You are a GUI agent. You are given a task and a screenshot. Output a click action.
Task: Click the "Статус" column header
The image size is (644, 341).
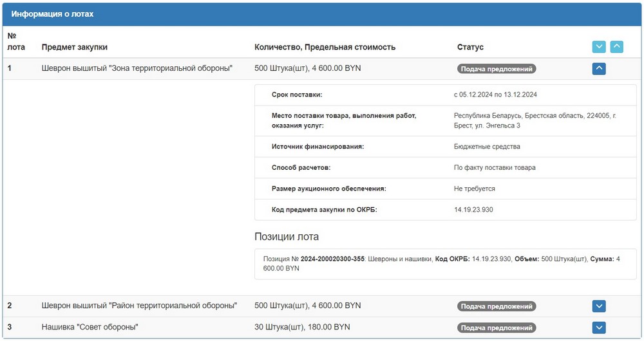[470, 47]
